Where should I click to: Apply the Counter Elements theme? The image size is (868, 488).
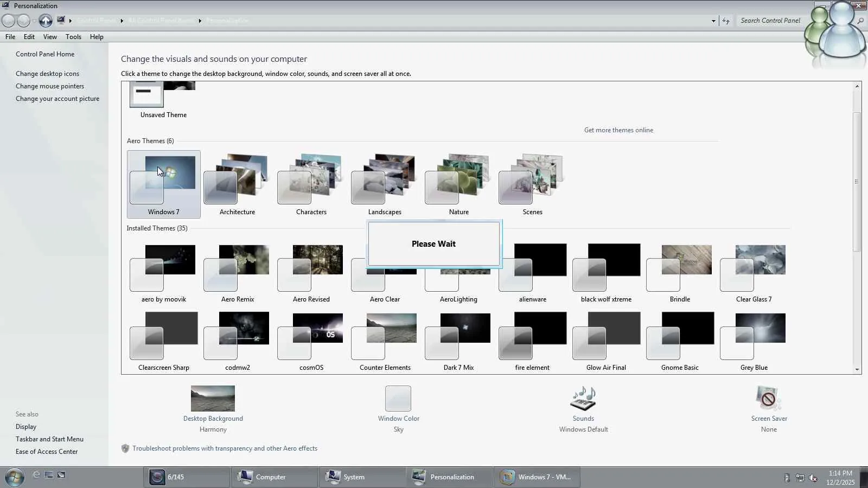coord(385,341)
